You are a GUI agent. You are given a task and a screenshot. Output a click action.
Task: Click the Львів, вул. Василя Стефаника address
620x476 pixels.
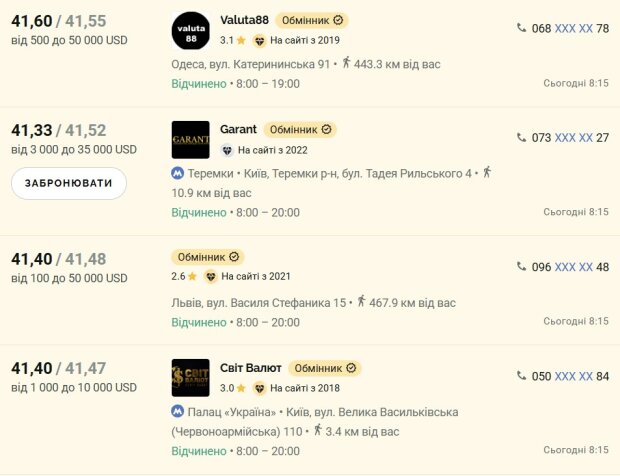click(x=260, y=302)
